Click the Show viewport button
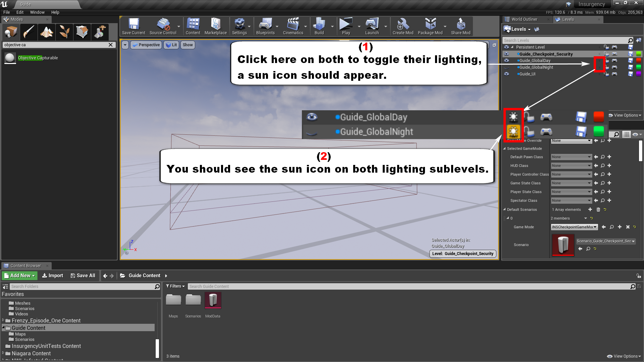The width and height of the screenshot is (644, 362). tap(188, 45)
